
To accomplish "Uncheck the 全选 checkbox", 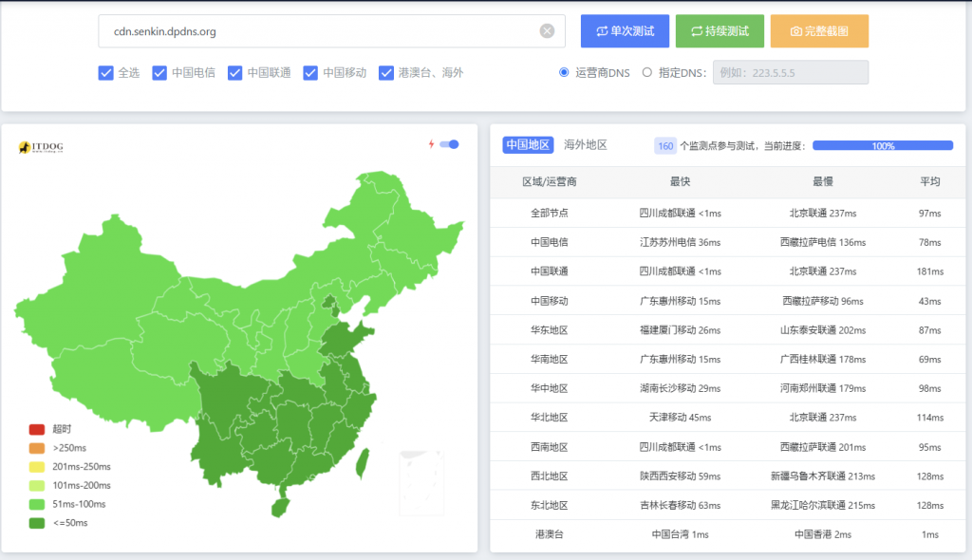I will coord(106,72).
